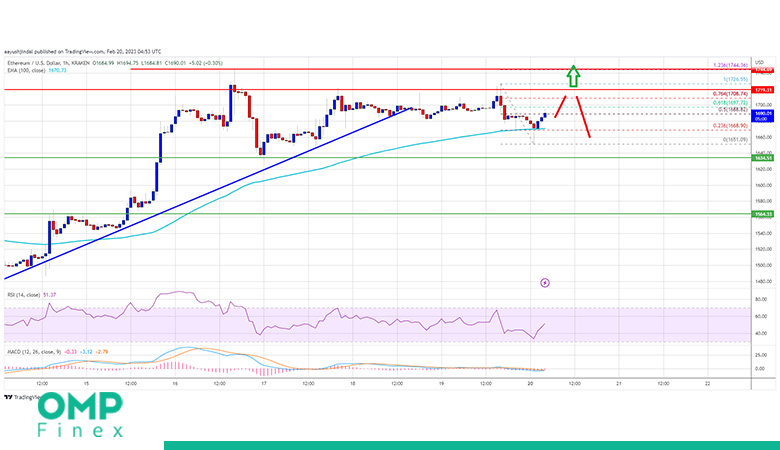The image size is (780, 450).
Task: Select the RSI (14, close) indicator label
Action: pos(23,295)
